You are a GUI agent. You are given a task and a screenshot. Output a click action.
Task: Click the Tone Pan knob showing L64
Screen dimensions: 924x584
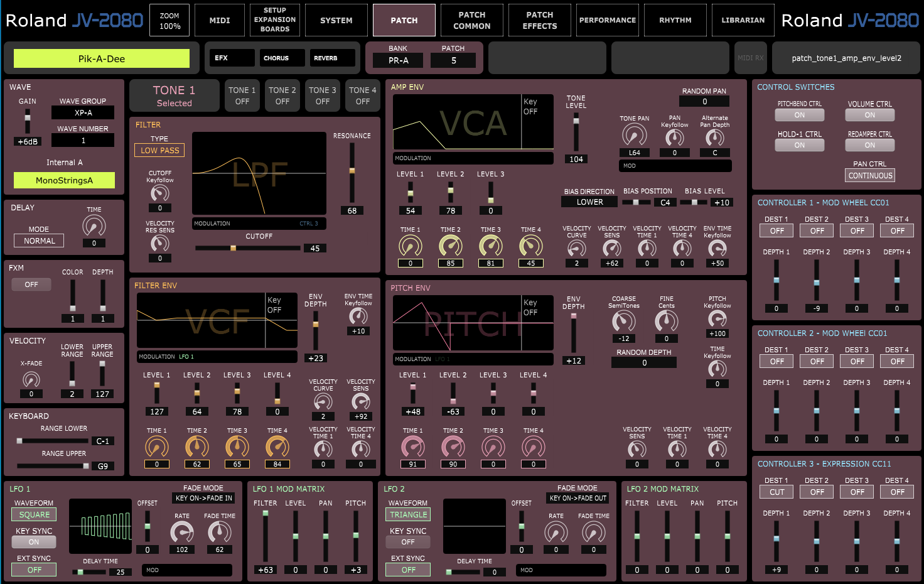pyautogui.click(x=635, y=134)
